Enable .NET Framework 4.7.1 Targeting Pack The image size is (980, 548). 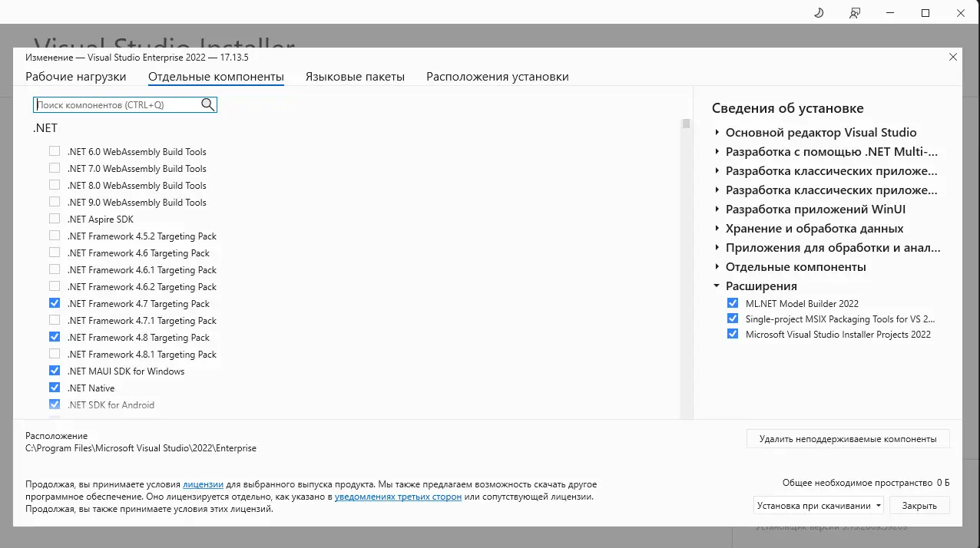point(55,320)
